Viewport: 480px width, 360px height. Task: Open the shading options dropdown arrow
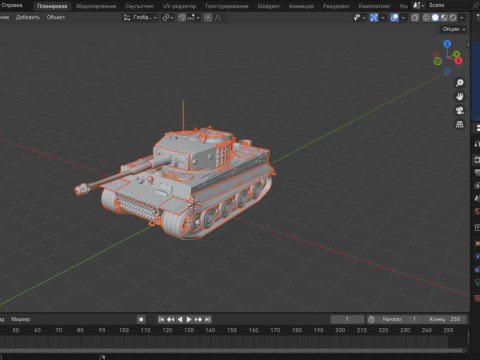pyautogui.click(x=462, y=18)
